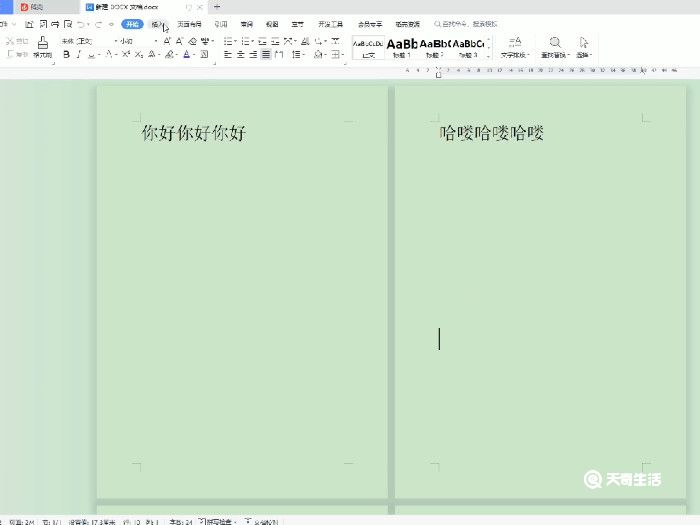This screenshot has width=700, height=525.
Task: Open the 视图 (View) ribbon tab
Action: 272,24
